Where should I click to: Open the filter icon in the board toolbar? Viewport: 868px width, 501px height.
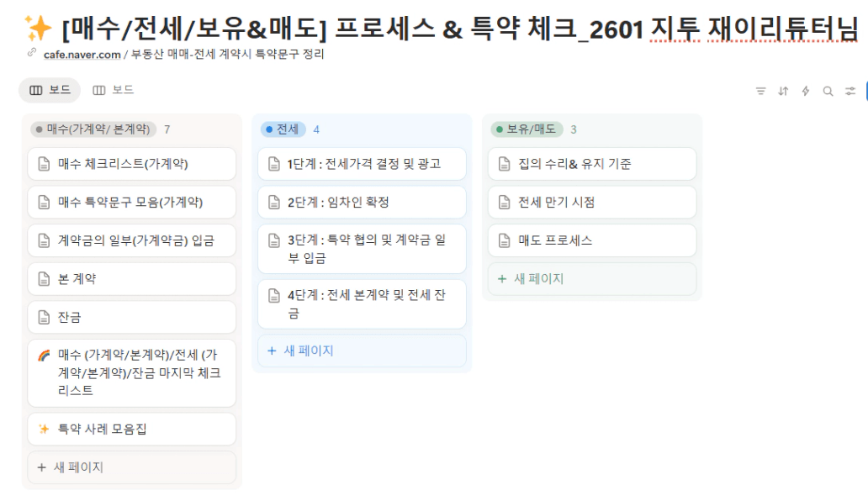point(760,91)
